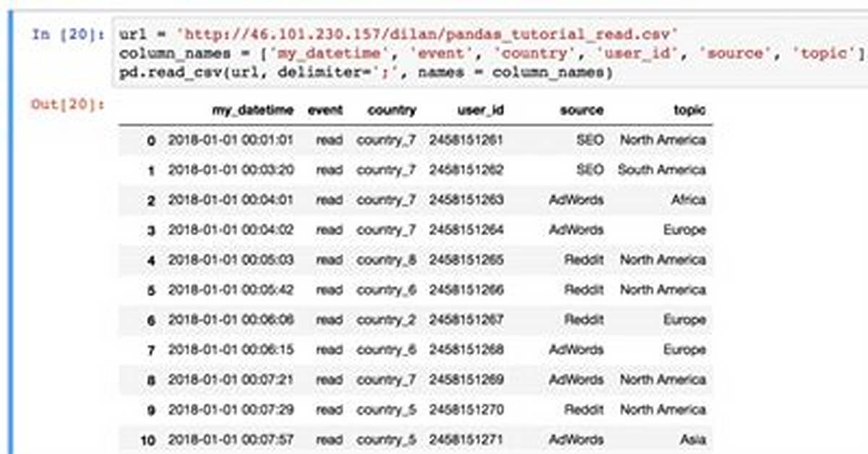Select cell 2018-01-01 00:06:06
The width and height of the screenshot is (868, 454).
click(231, 320)
